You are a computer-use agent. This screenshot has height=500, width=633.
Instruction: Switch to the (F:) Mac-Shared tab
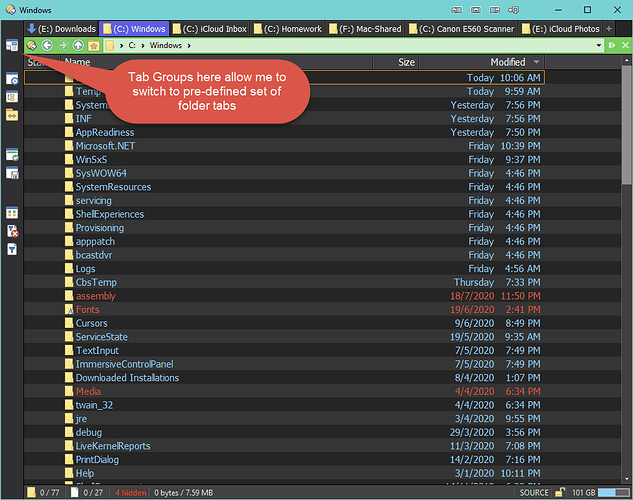click(x=365, y=29)
